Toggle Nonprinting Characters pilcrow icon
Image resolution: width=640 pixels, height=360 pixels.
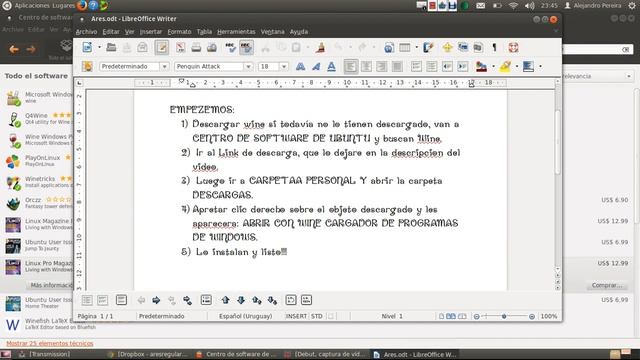(494, 47)
